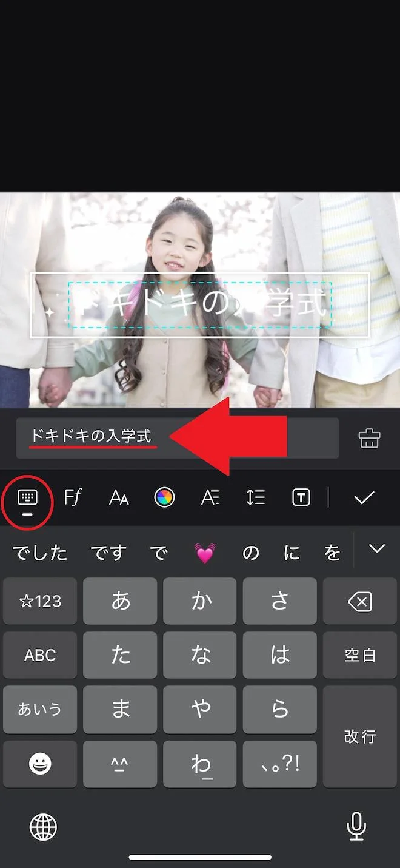Tap the わ key
The image size is (400, 868).
coord(200,764)
